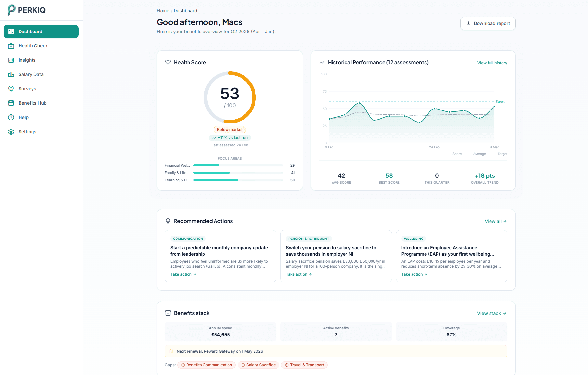
Task: Toggle the Target line in the legend
Action: pyautogui.click(x=499, y=154)
